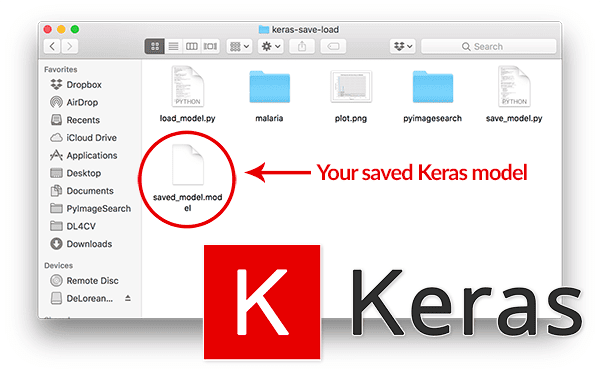Switch to column view mode
The image size is (600, 373).
192,47
